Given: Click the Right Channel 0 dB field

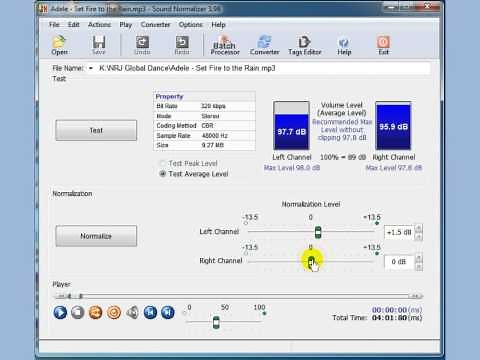Looking at the screenshot, I should 399,262.
